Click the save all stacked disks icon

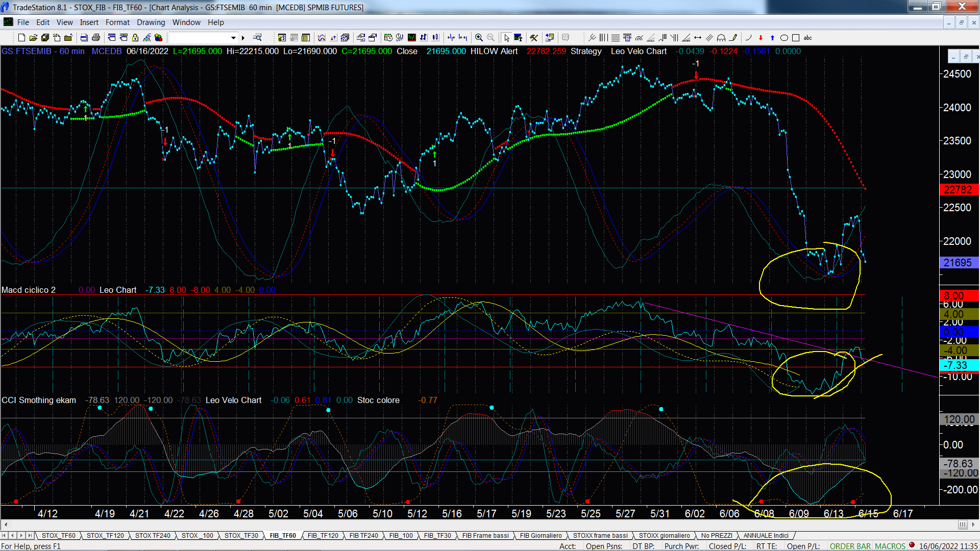(45, 38)
